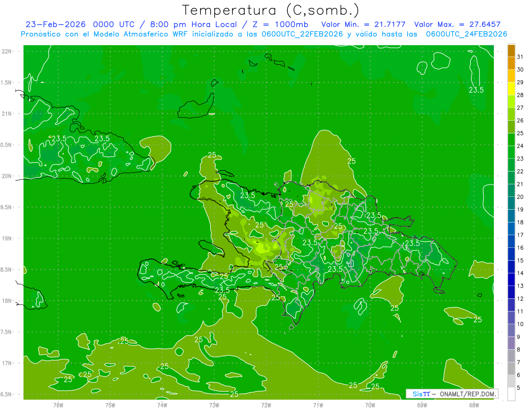The height and width of the screenshot is (411, 532).
Task: Click the '72W' longitude label
Action: tap(266, 405)
